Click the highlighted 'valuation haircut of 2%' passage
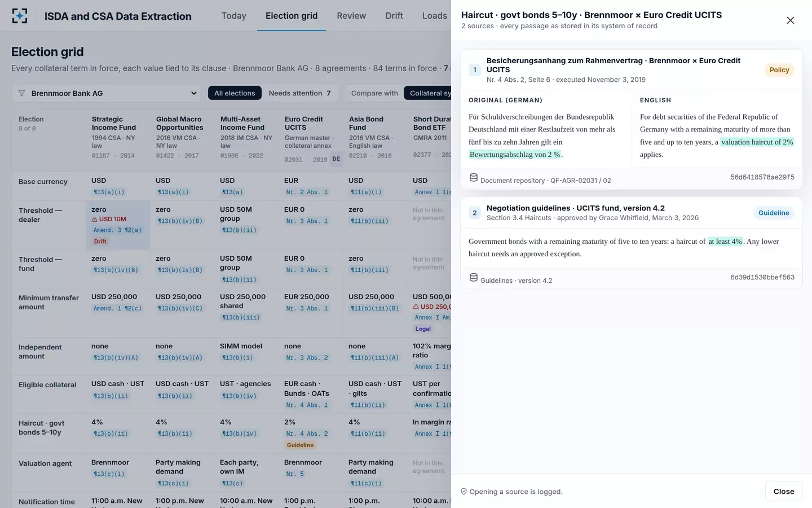The width and height of the screenshot is (812, 508). tap(757, 142)
